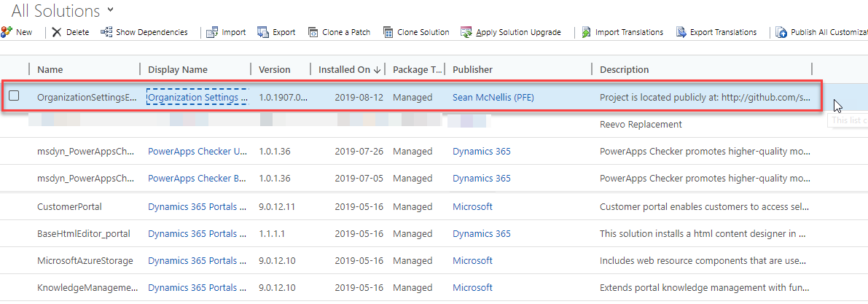Click the Export solution icon
This screenshot has height=304, width=868.
coord(264,32)
